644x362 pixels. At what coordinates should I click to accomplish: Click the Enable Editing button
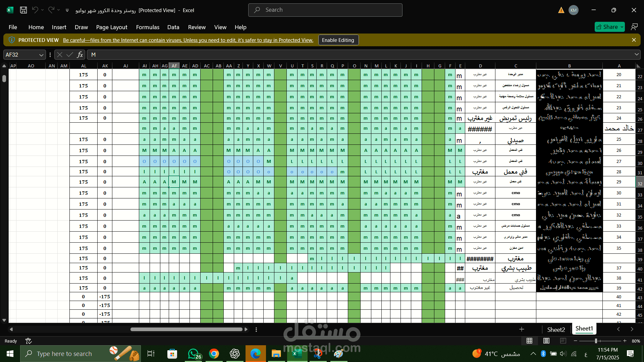tap(338, 40)
